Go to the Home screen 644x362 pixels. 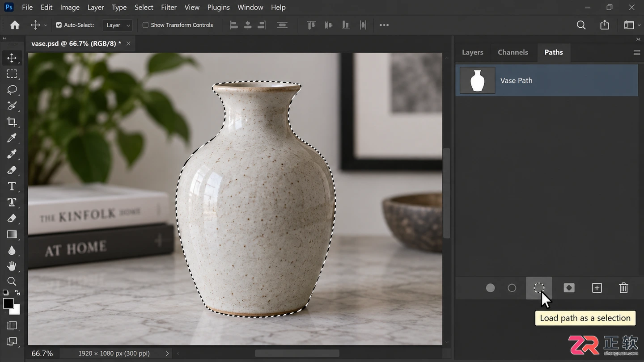click(x=15, y=25)
